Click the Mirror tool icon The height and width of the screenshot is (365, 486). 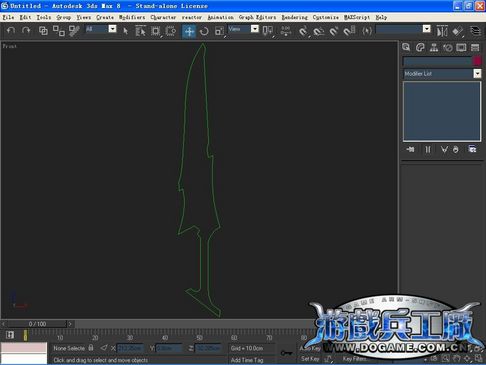[x=442, y=31]
